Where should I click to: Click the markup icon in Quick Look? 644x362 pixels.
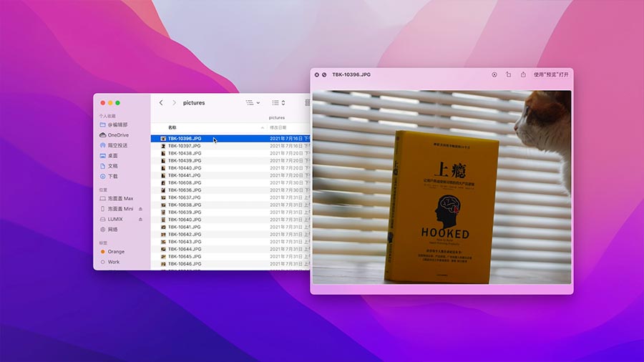494,74
